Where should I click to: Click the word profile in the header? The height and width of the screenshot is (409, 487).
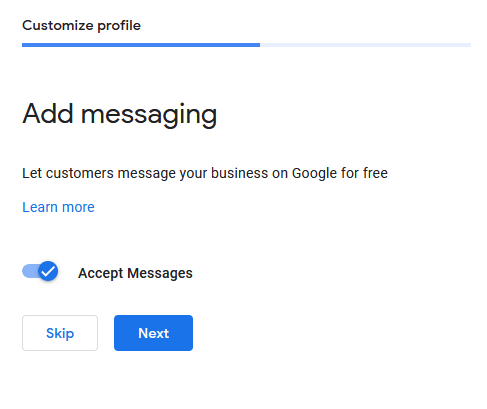point(119,26)
